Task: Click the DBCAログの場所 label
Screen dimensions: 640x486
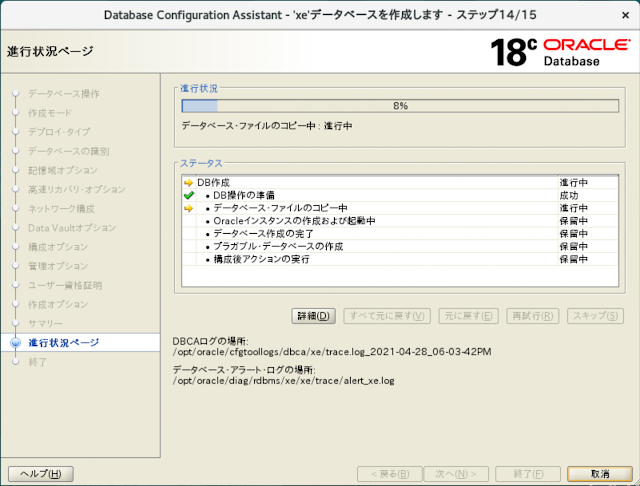Action: tap(210, 342)
